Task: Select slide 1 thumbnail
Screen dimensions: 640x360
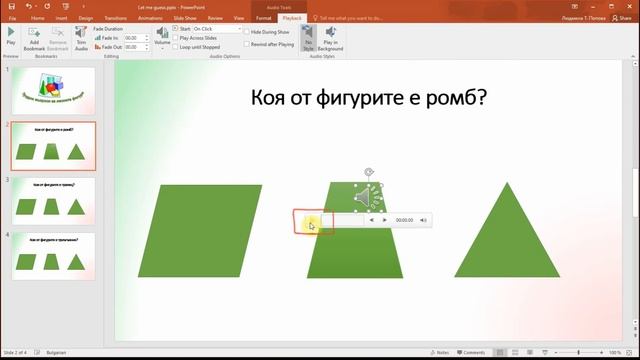Action: [x=53, y=91]
